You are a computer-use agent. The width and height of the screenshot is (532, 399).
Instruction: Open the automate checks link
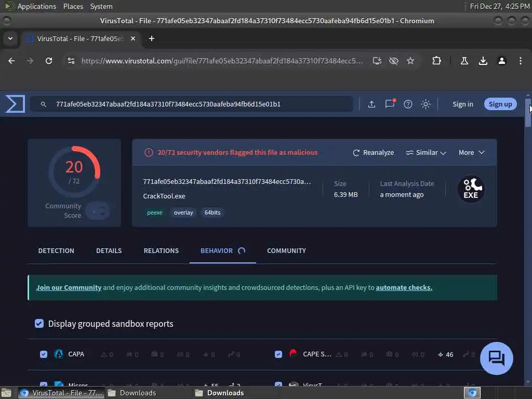point(404,287)
